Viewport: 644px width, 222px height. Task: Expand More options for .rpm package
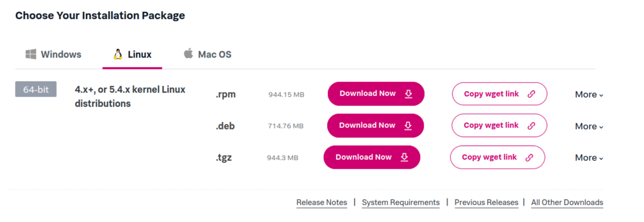589,95
